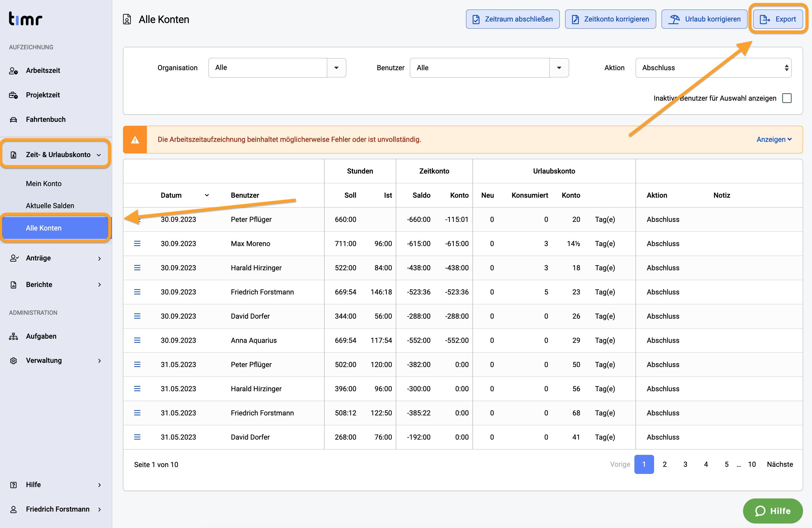
Task: Expand the Anträge menu chevron
Action: click(x=100, y=258)
